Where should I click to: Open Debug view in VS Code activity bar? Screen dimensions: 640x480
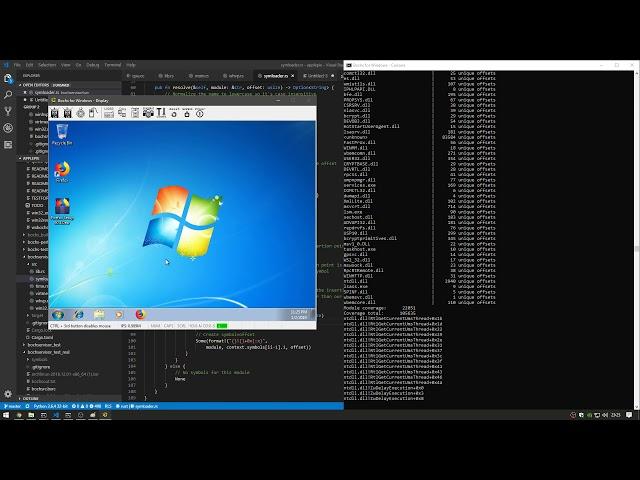point(8,128)
